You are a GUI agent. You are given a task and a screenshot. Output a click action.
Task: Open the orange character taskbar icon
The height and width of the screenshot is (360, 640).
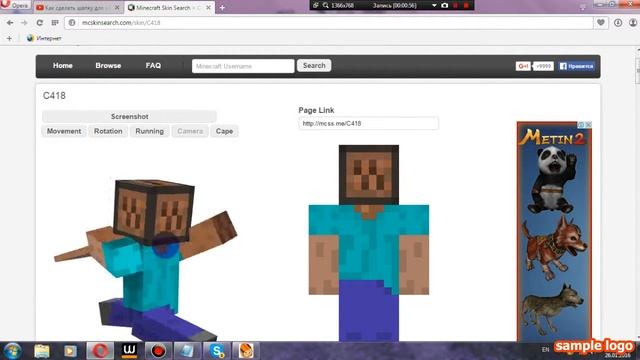246,351
